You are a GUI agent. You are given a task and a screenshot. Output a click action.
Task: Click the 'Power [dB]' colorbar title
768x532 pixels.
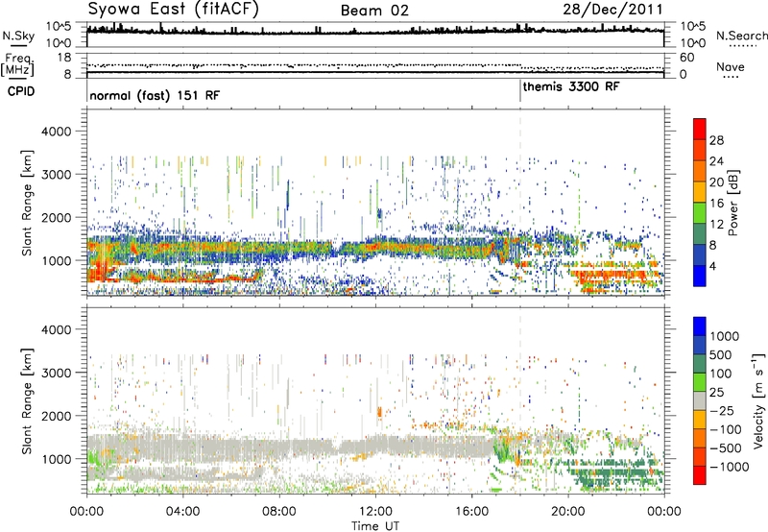tap(732, 203)
